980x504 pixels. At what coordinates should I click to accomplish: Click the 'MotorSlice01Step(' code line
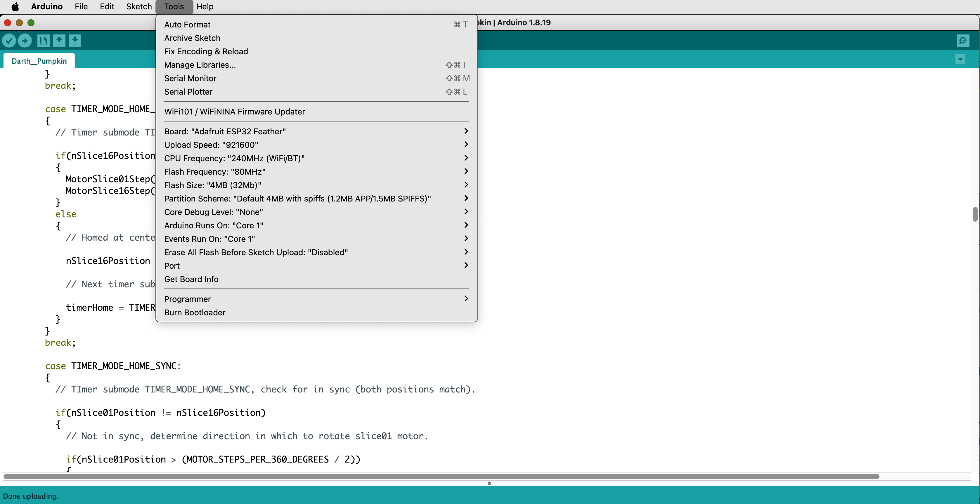coord(110,179)
